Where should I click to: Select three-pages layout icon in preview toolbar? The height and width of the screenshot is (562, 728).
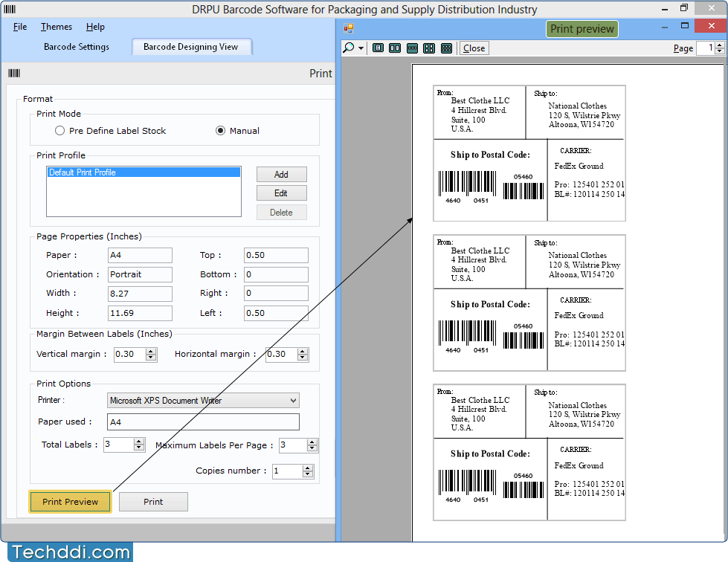412,48
